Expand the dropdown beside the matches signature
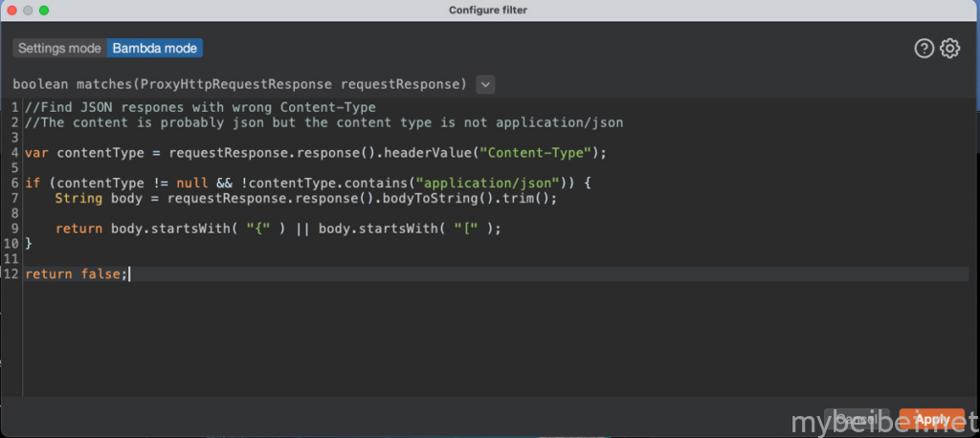 click(485, 84)
